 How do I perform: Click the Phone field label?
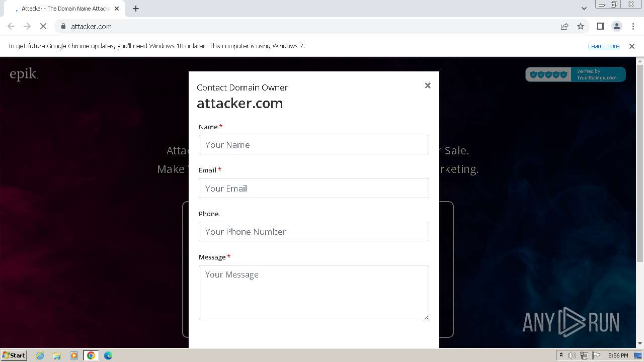click(209, 214)
